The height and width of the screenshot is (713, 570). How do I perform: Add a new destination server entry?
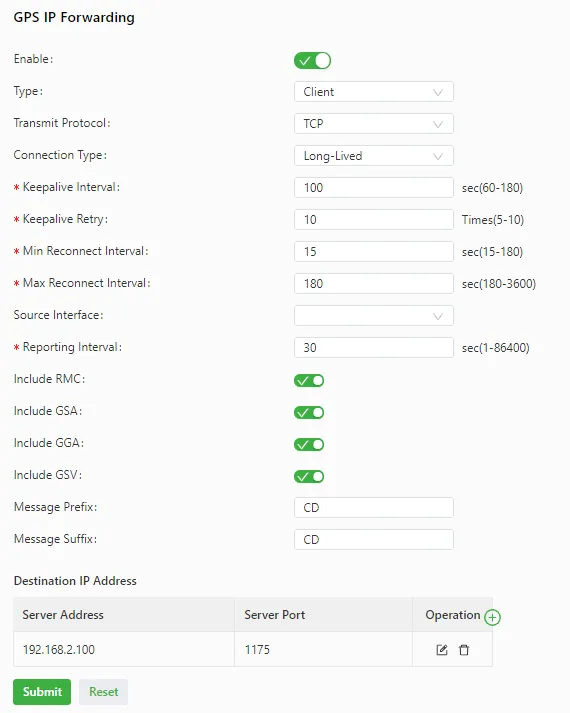click(x=492, y=617)
